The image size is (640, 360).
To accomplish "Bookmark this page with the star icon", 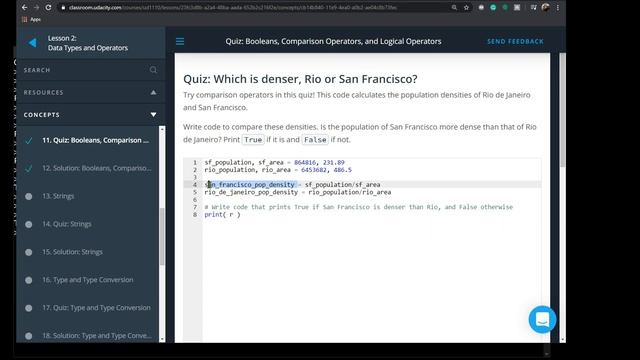I will (466, 7).
